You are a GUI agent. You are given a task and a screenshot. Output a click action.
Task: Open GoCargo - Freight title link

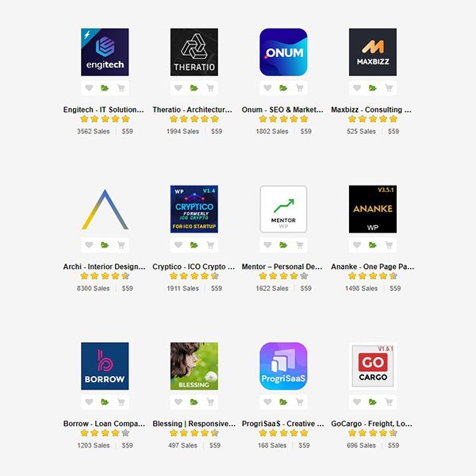pos(371,424)
